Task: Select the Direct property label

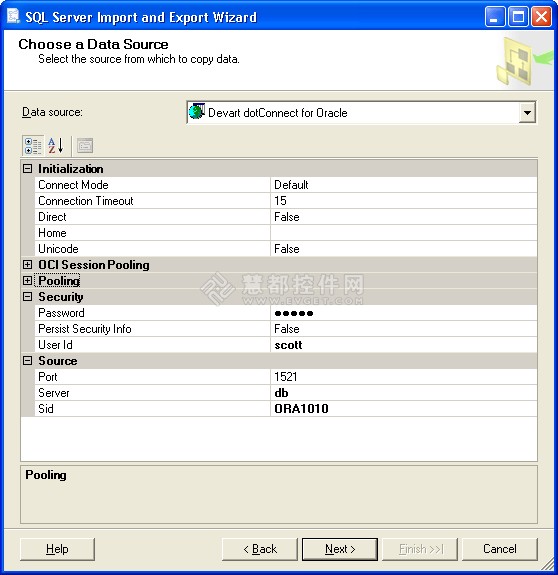Action: [x=52, y=217]
